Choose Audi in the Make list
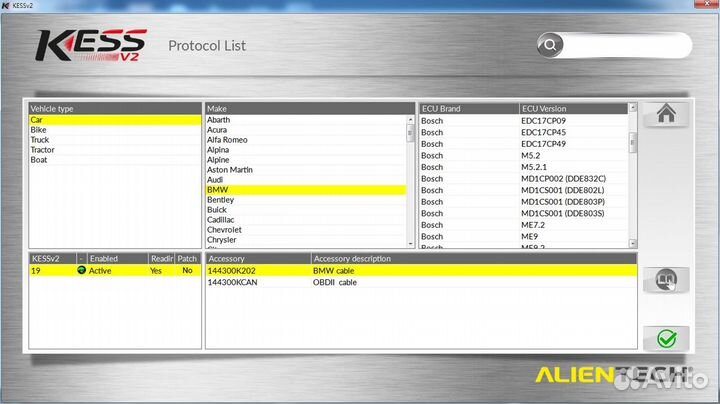The height and width of the screenshot is (404, 720). coord(306,180)
